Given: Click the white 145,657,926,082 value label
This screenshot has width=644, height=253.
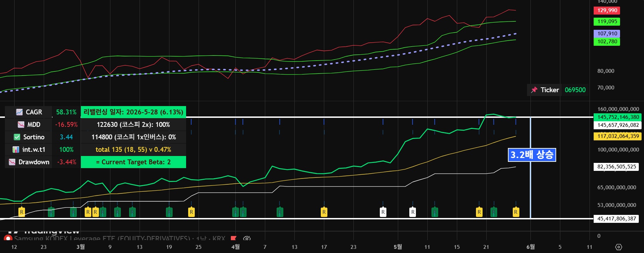Looking at the screenshot, I should (x=618, y=125).
